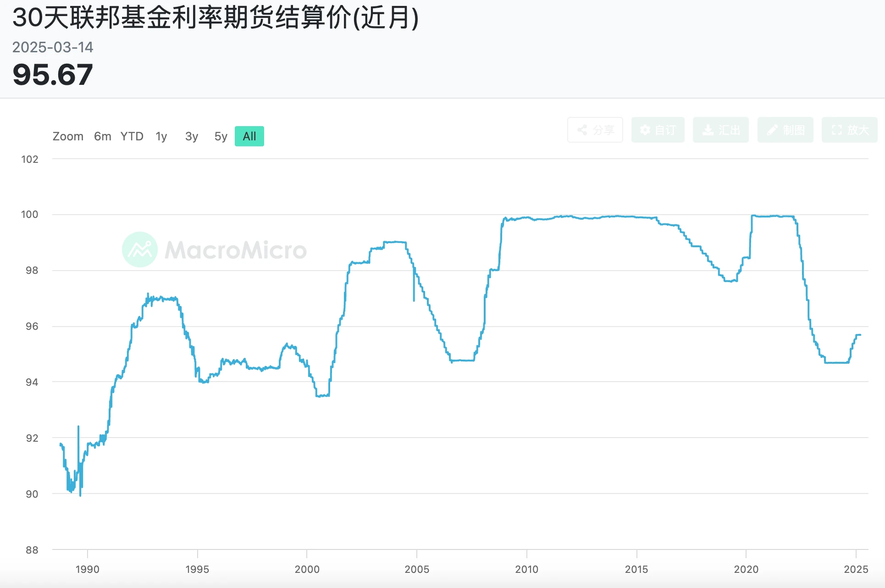
Task: Click the 放大 fullscreen button
Action: tap(850, 130)
